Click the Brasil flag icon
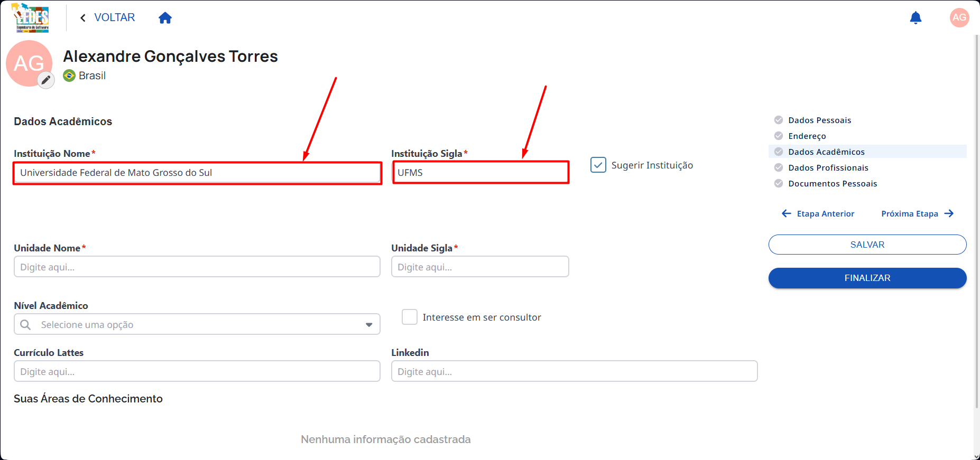Screen dimensions: 980x460 (x=69, y=76)
